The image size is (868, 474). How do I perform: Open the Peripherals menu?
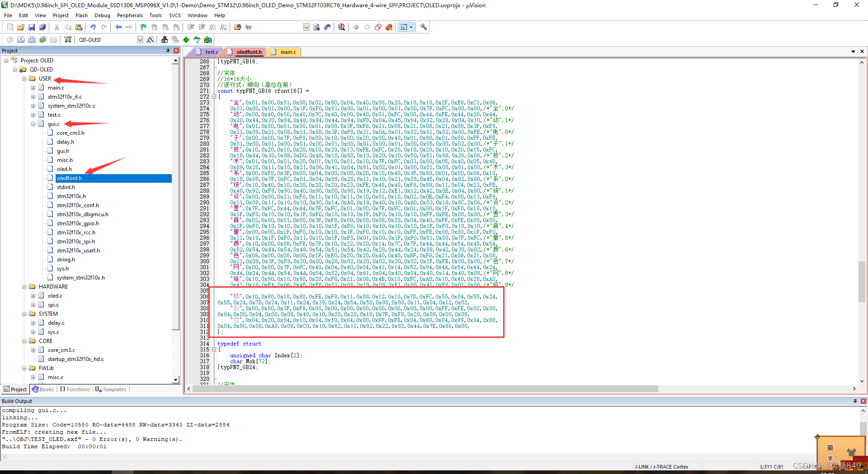(130, 15)
